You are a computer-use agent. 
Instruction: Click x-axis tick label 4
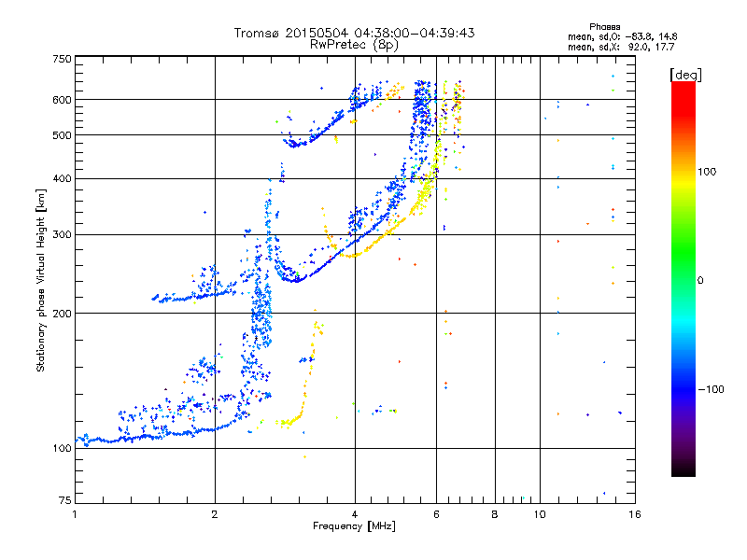coord(355,514)
